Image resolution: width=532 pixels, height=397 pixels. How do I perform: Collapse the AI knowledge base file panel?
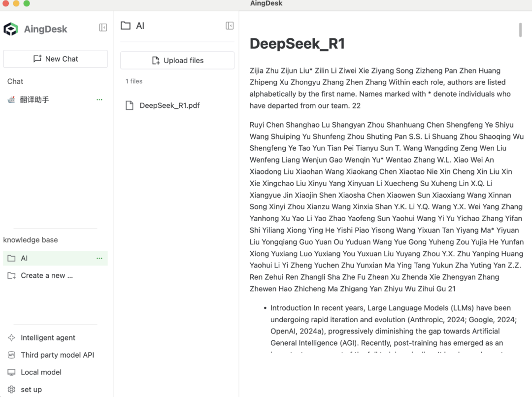230,26
